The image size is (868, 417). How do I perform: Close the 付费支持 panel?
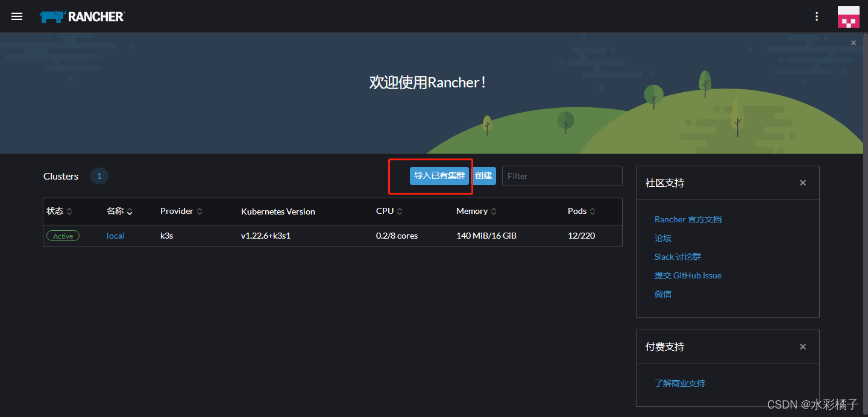(x=802, y=346)
